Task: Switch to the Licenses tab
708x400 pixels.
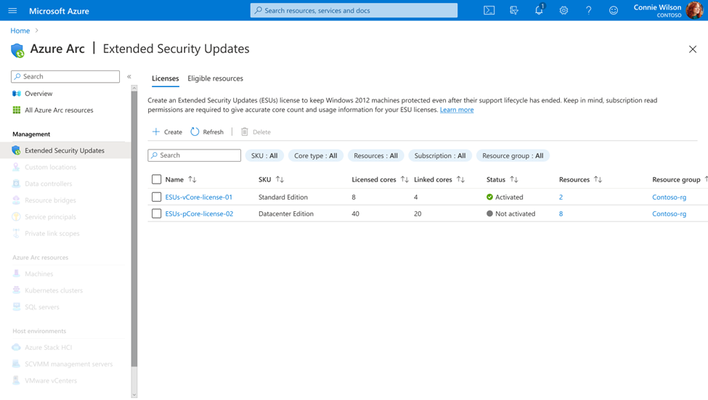Action: (165, 79)
